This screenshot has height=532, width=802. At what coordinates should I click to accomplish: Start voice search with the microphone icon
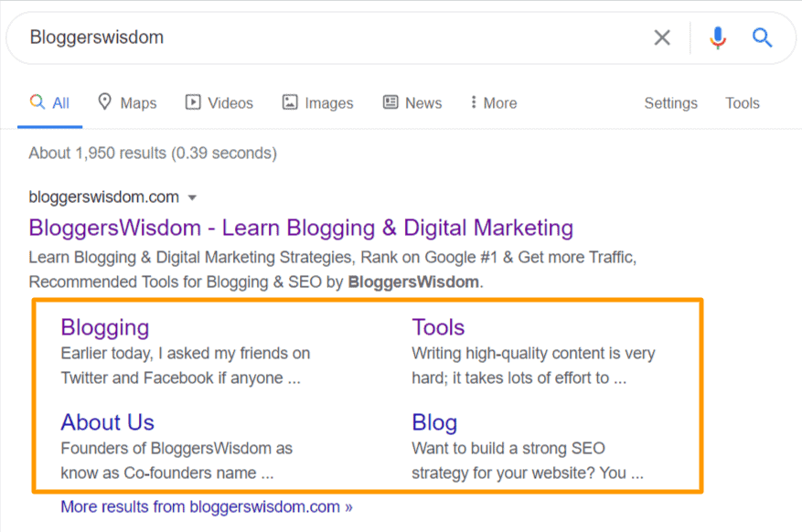[x=718, y=37]
